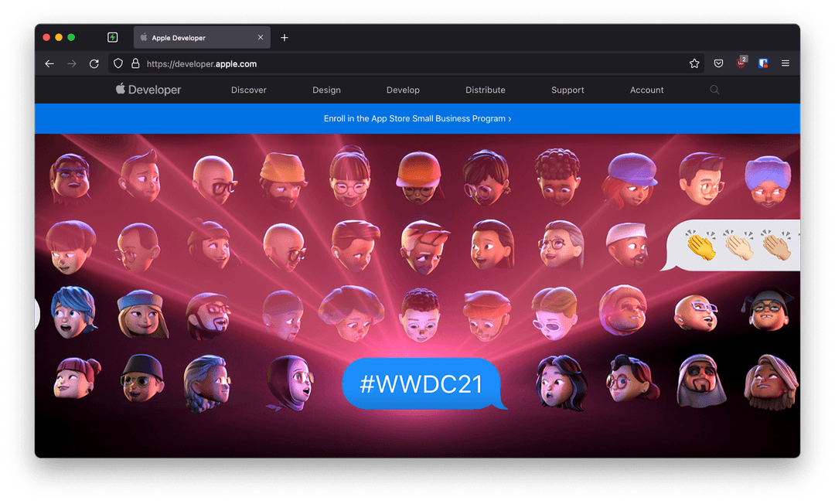The height and width of the screenshot is (504, 835).
Task: Open the search magnifier on Apple Developer
Action: tap(714, 90)
